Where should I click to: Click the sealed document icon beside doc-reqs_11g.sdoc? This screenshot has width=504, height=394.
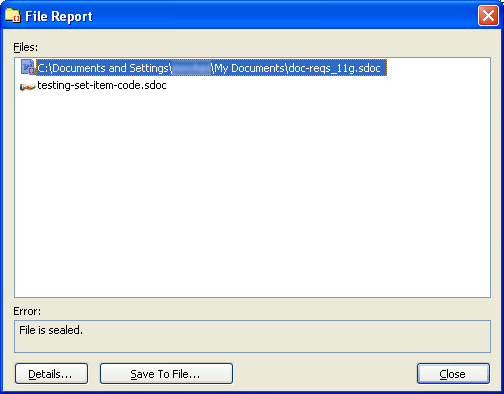click(28, 67)
